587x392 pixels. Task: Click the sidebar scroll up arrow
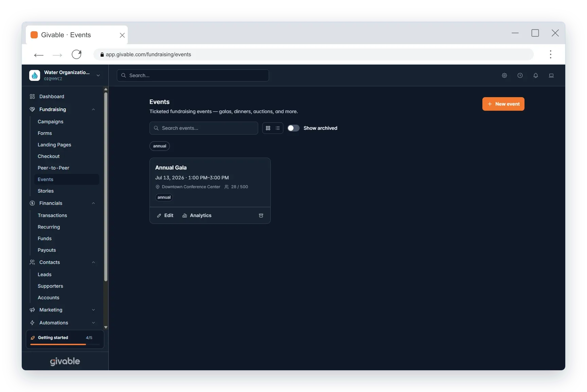[x=106, y=89]
